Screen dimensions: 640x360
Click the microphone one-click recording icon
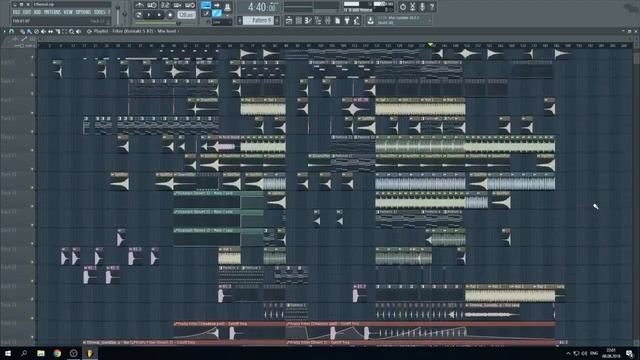422,7
